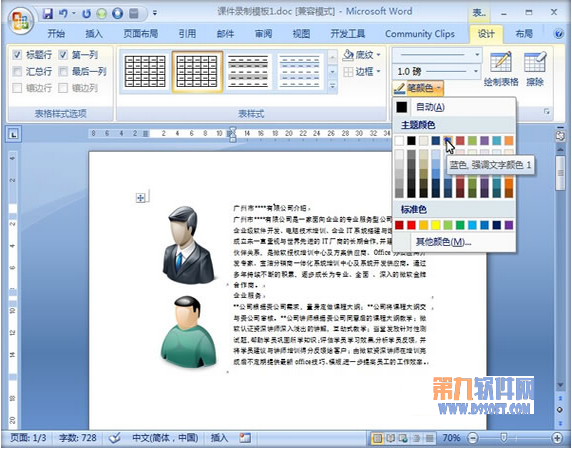Undo the last action in quick access toolbar
Screen dimensions: 572x449
(x=63, y=14)
